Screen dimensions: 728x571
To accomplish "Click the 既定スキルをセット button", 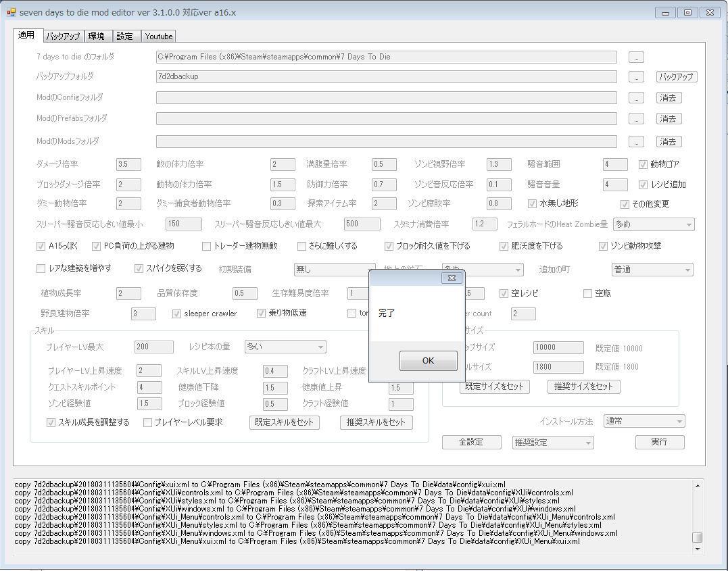I will pyautogui.click(x=284, y=422).
